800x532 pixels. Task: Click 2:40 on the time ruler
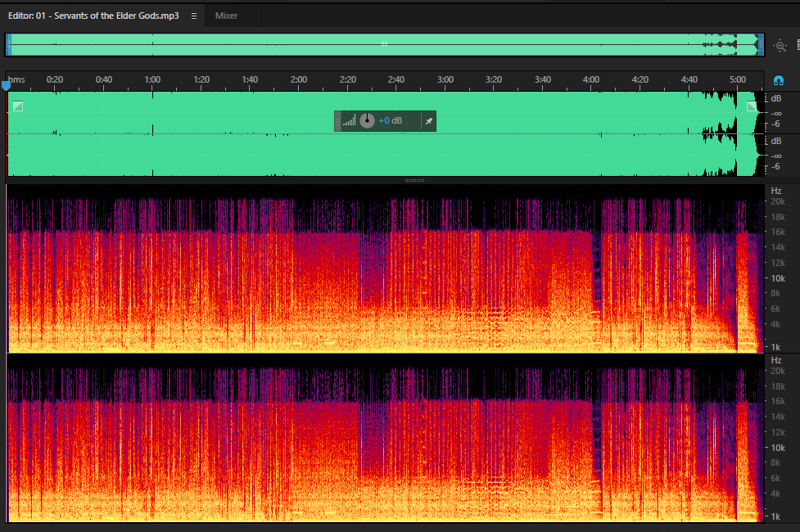pos(396,79)
